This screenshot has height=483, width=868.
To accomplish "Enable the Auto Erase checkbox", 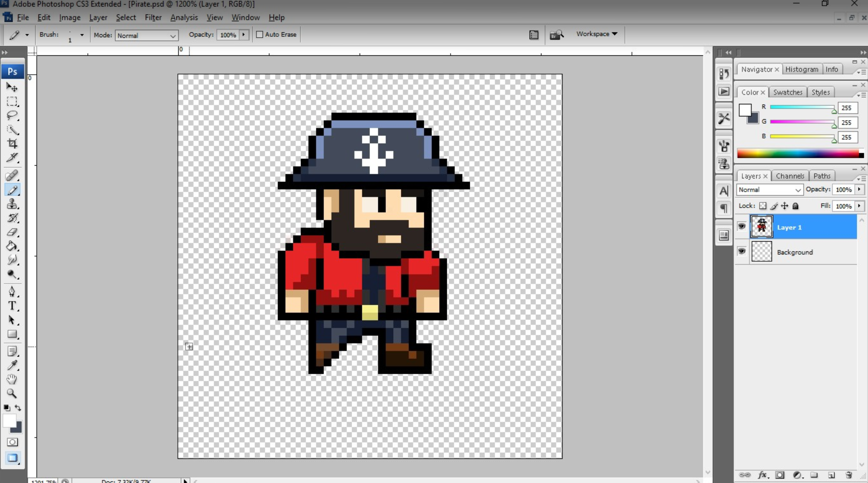I will pos(260,35).
